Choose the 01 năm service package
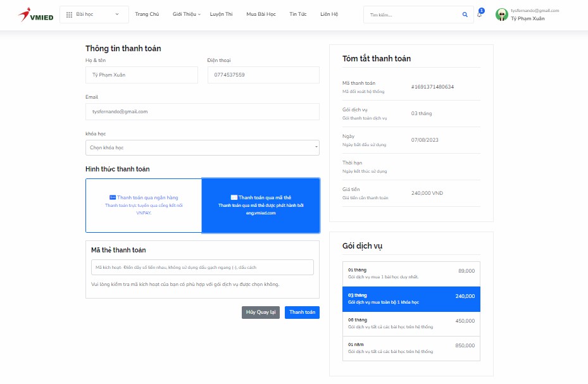 click(x=411, y=349)
